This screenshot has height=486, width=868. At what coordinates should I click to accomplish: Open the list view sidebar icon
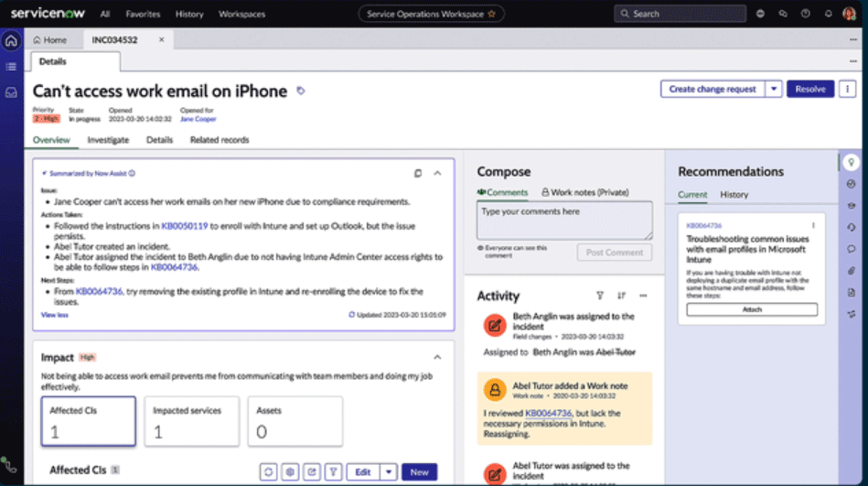coord(11,67)
